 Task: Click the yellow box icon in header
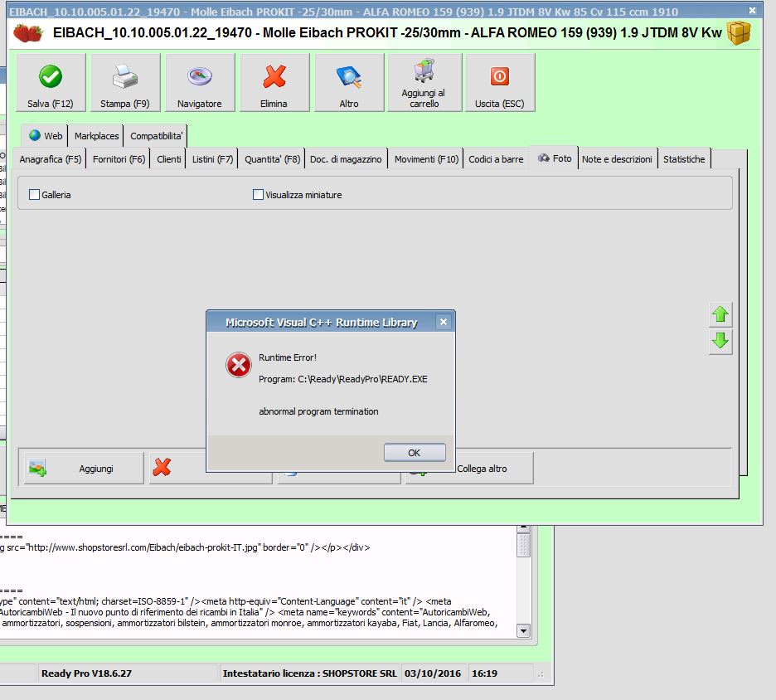click(739, 33)
